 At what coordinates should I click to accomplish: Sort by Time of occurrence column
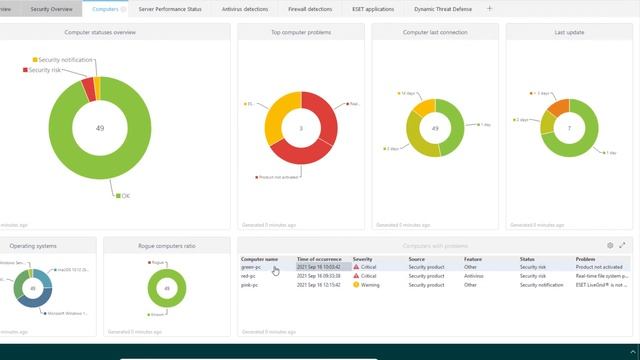(x=319, y=259)
